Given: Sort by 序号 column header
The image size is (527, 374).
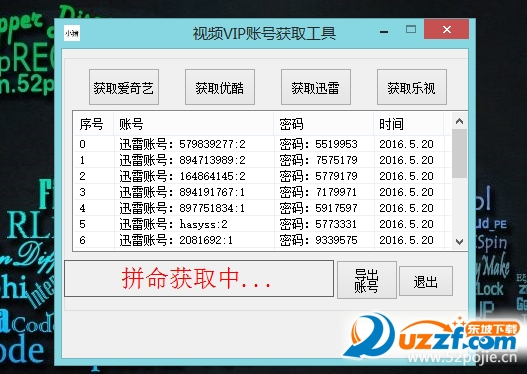Looking at the screenshot, I should click(x=93, y=124).
